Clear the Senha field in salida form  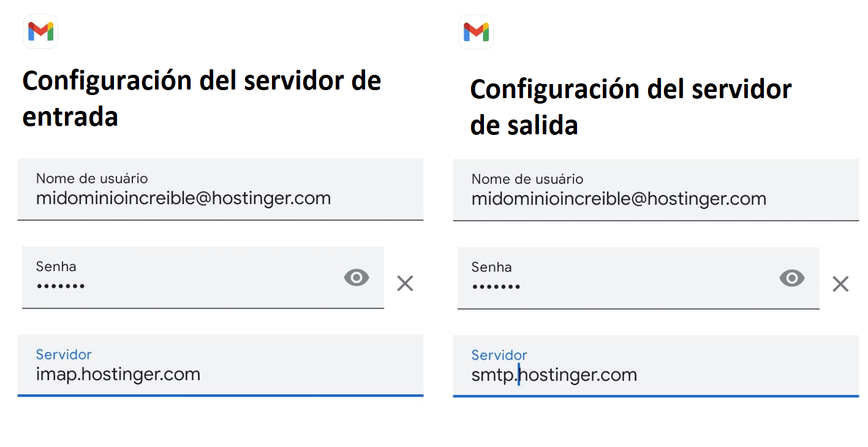click(x=840, y=284)
